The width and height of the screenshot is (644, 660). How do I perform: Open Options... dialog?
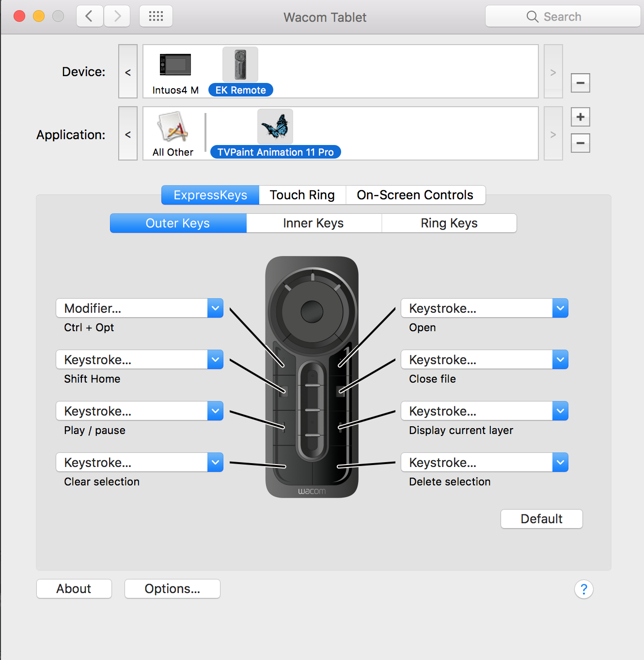[x=173, y=589]
